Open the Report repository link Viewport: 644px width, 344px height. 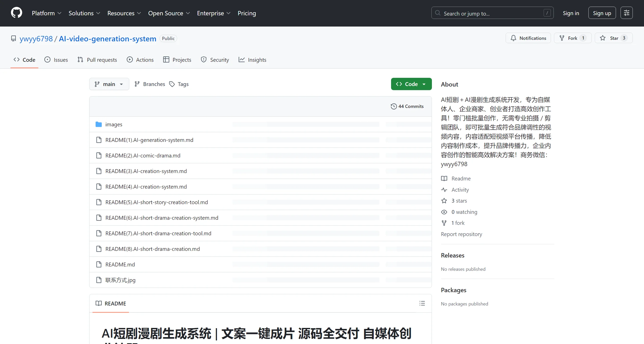pos(461,234)
